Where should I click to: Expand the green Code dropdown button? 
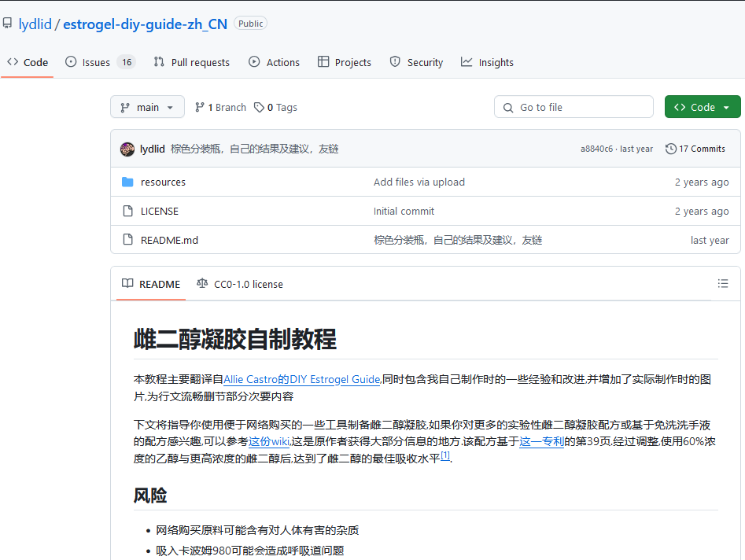pyautogui.click(x=703, y=107)
